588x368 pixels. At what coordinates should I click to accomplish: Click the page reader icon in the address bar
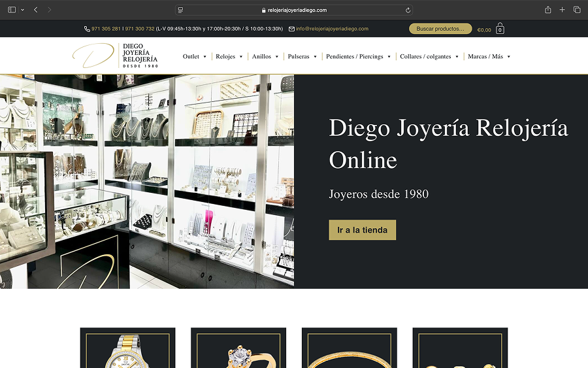(x=181, y=10)
